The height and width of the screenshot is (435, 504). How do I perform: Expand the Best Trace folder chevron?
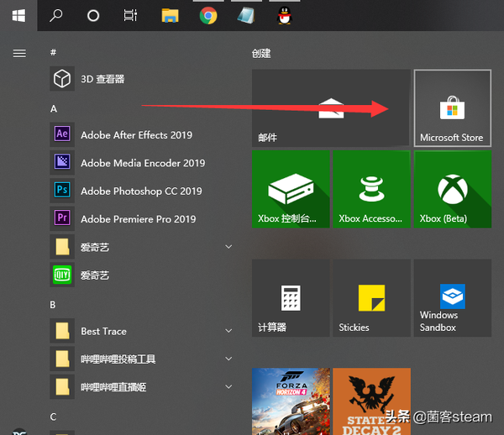click(228, 331)
